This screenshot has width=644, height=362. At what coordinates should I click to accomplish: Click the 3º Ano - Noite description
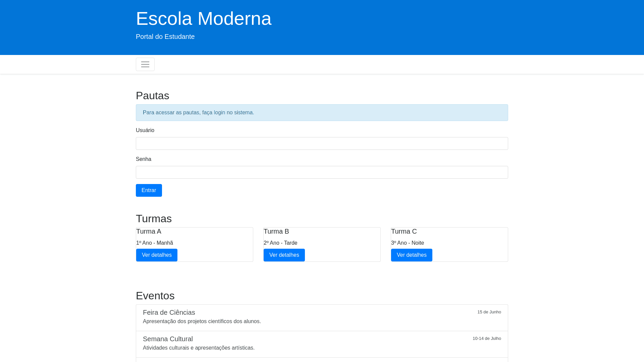coord(408,243)
